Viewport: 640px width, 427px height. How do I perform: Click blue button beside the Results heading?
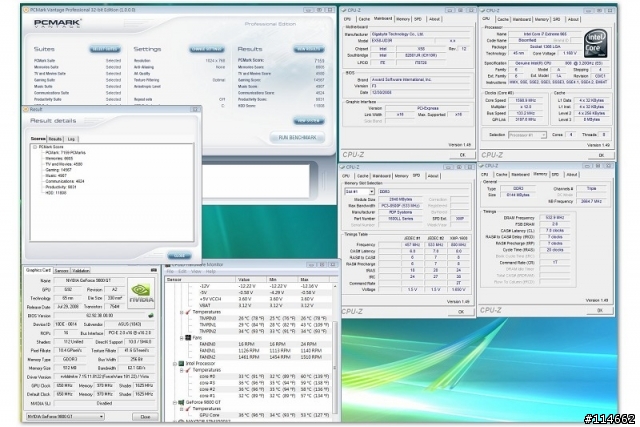pyautogui.click(x=309, y=49)
